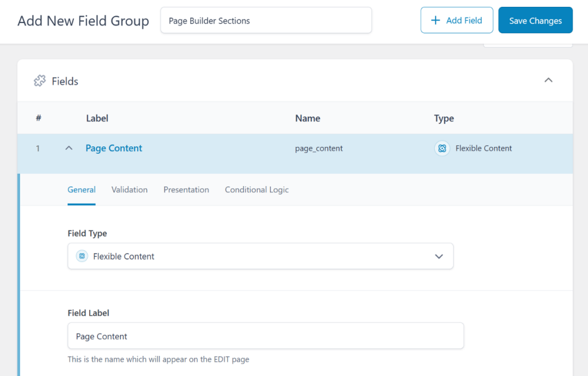588x376 pixels.
Task: Click the Field Label input showing Page Content
Action: point(266,335)
